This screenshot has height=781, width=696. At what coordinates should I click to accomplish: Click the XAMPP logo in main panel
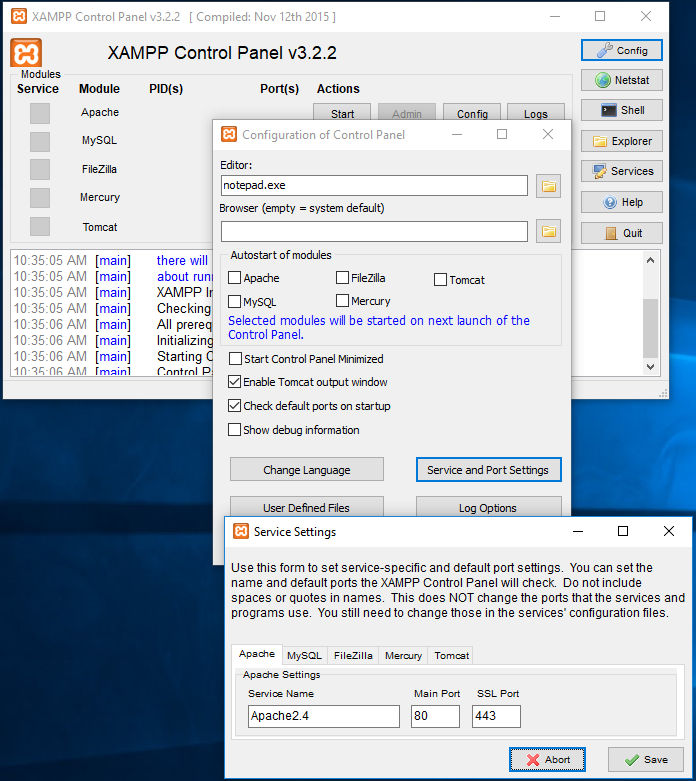26,52
